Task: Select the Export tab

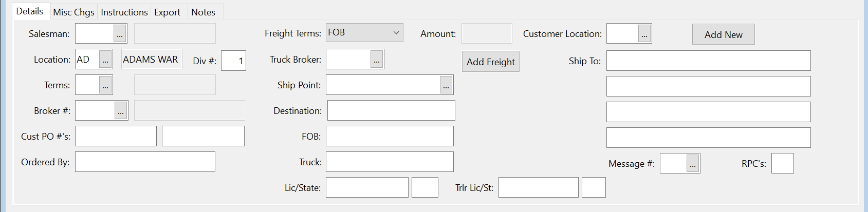Action: [168, 12]
